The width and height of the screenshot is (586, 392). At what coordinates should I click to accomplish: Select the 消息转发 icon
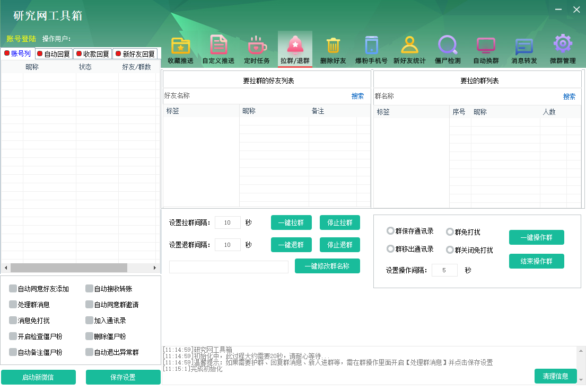[524, 48]
